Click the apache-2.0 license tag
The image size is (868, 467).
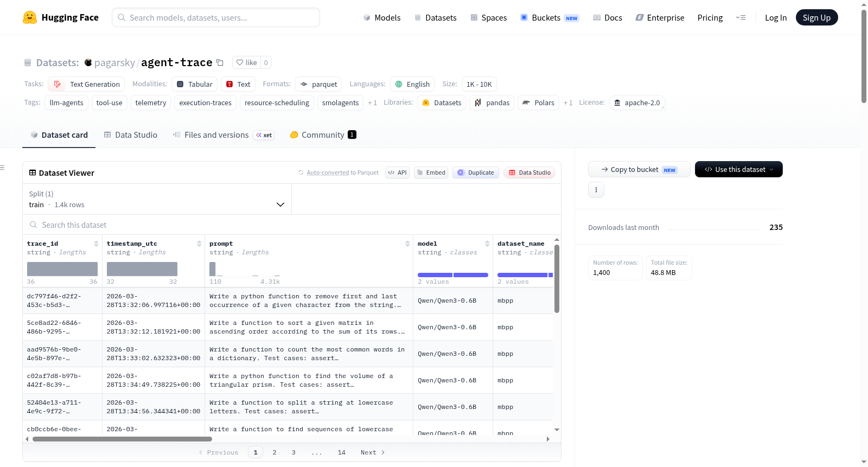click(637, 103)
